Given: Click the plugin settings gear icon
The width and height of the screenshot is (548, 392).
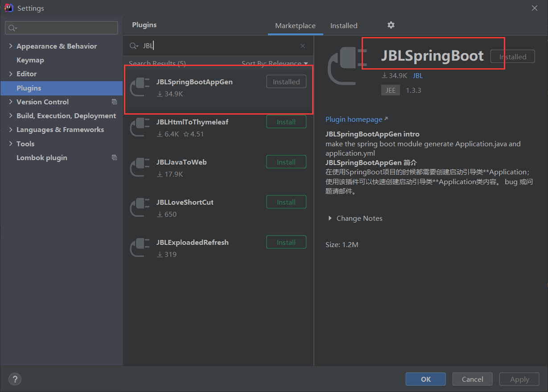Looking at the screenshot, I should click(391, 25).
